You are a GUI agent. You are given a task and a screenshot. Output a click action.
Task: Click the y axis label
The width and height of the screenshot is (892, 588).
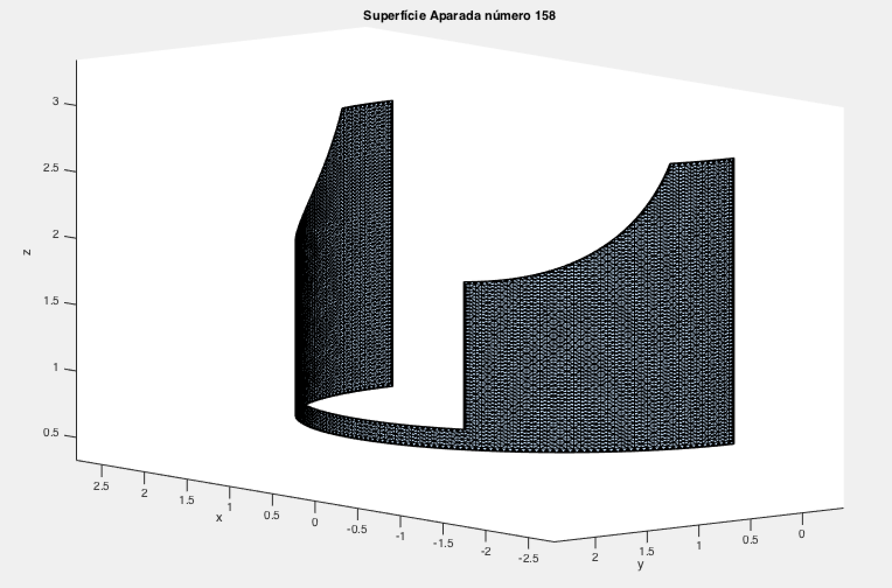(640, 564)
